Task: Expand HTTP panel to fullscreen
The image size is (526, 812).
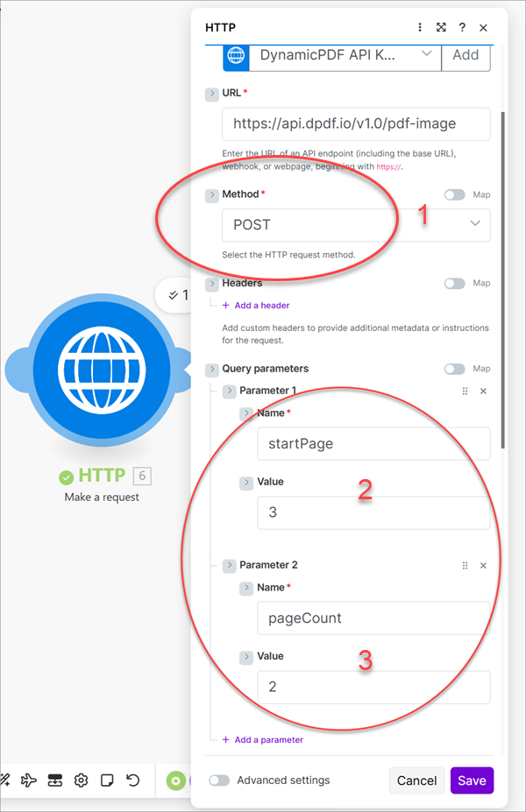Action: [441, 27]
